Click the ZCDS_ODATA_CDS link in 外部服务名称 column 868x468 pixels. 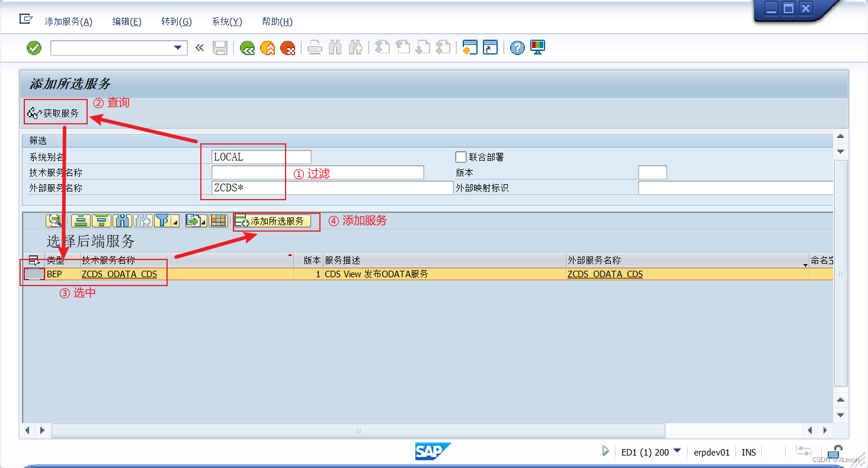click(605, 274)
